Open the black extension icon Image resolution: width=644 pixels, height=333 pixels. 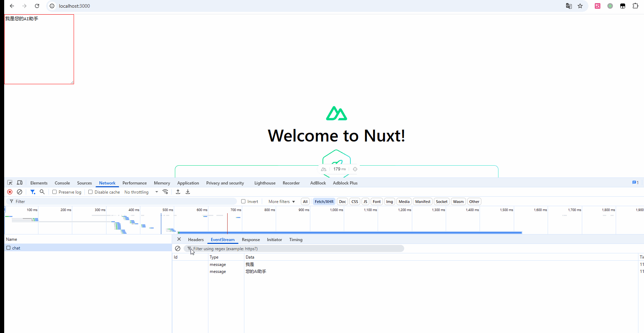[x=623, y=6]
